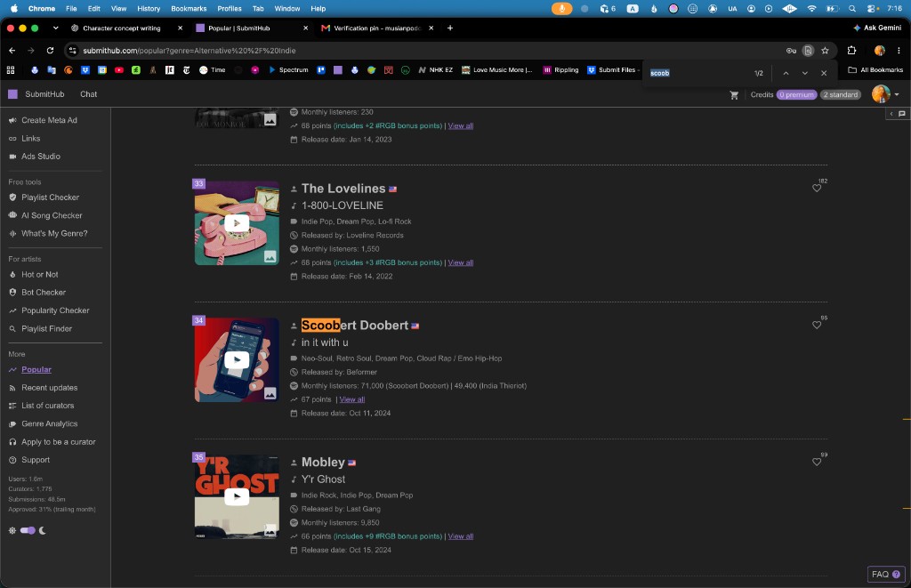Switch to Character concept writing tab

[121, 28]
